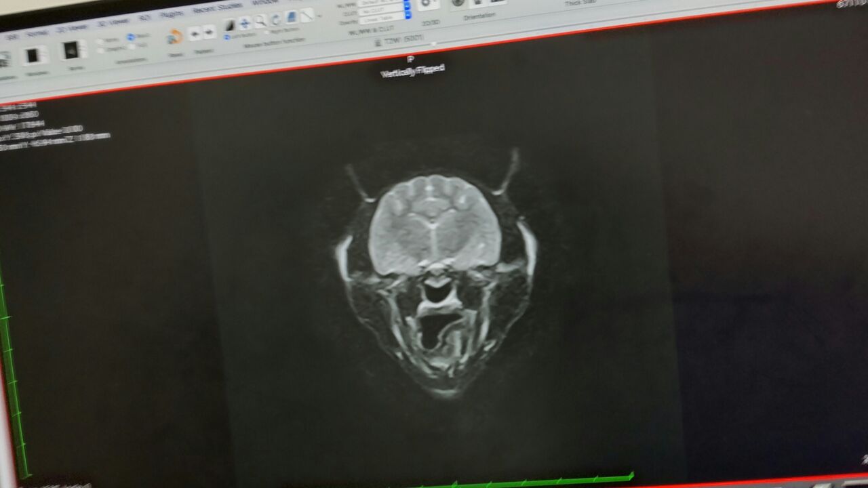
Task: Click the right Propagate arrow icon
Action: click(209, 31)
